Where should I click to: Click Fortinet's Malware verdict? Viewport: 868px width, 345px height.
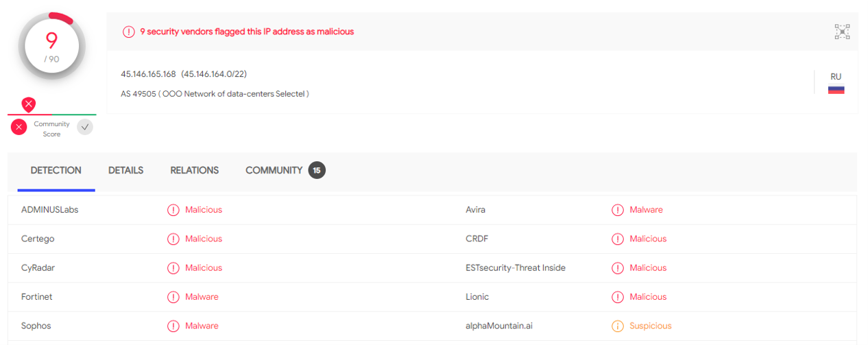pos(202,297)
